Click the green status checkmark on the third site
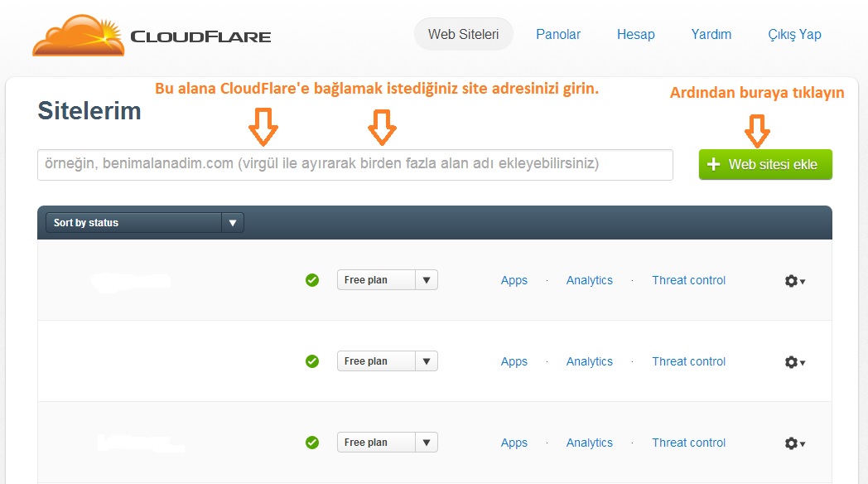Viewport: 868px width, 484px height. click(312, 442)
